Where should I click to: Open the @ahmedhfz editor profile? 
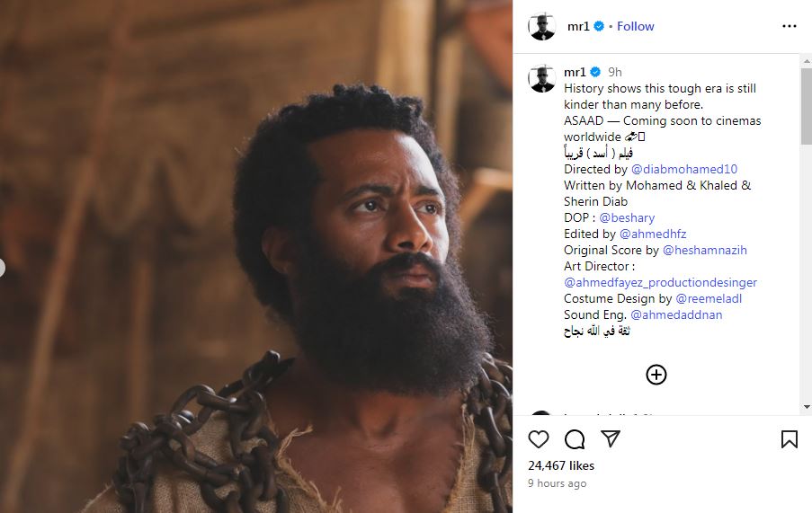tap(653, 234)
